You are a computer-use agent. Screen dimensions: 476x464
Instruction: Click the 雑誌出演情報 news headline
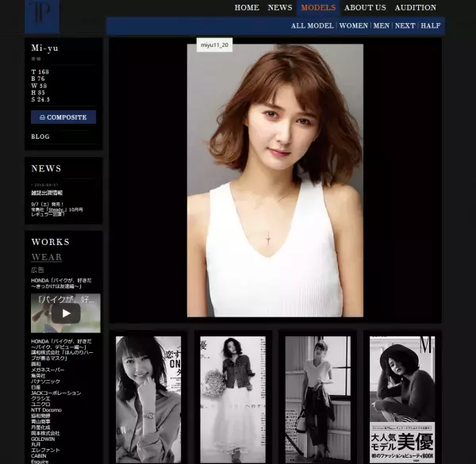tap(47, 193)
